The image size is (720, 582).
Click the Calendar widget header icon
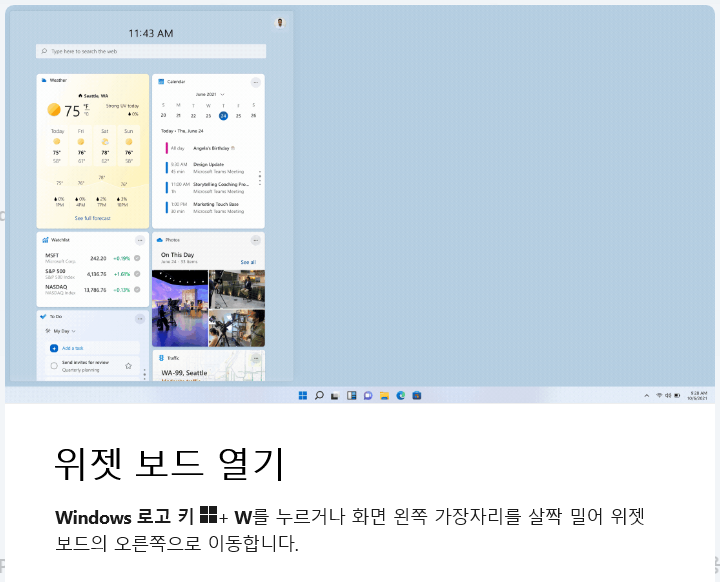(x=161, y=82)
